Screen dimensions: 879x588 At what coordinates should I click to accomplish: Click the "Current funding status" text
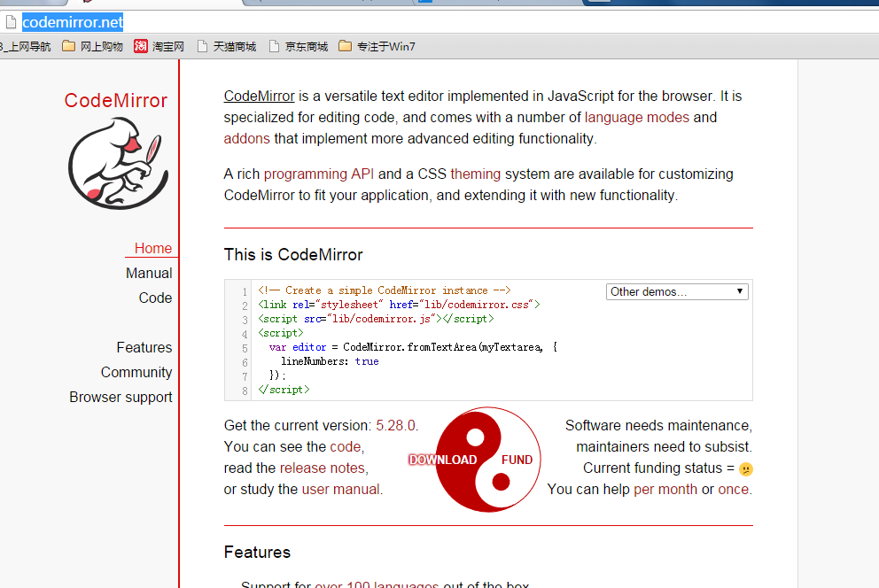[x=652, y=468]
